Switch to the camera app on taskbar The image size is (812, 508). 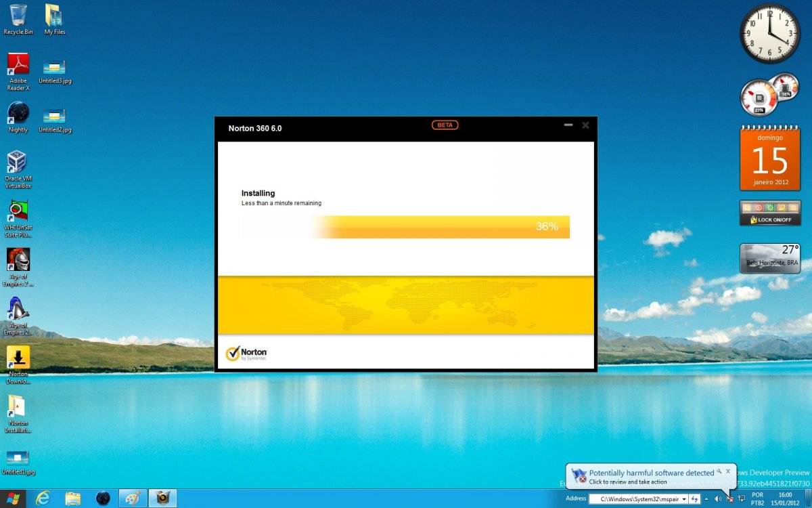click(x=162, y=499)
